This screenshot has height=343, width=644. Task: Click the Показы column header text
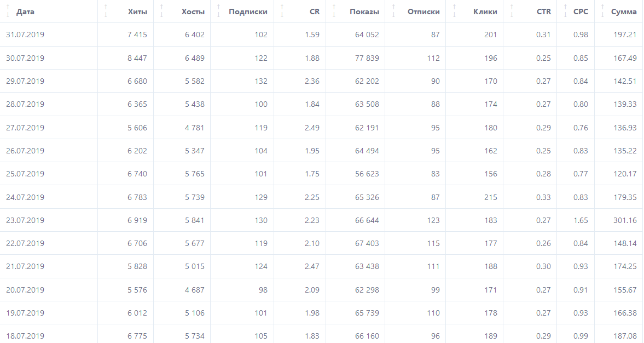click(364, 12)
